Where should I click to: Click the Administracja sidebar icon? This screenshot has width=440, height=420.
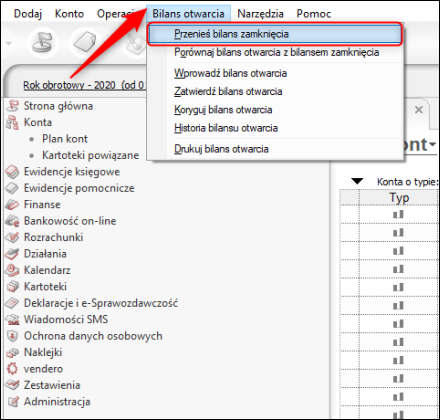[13, 402]
